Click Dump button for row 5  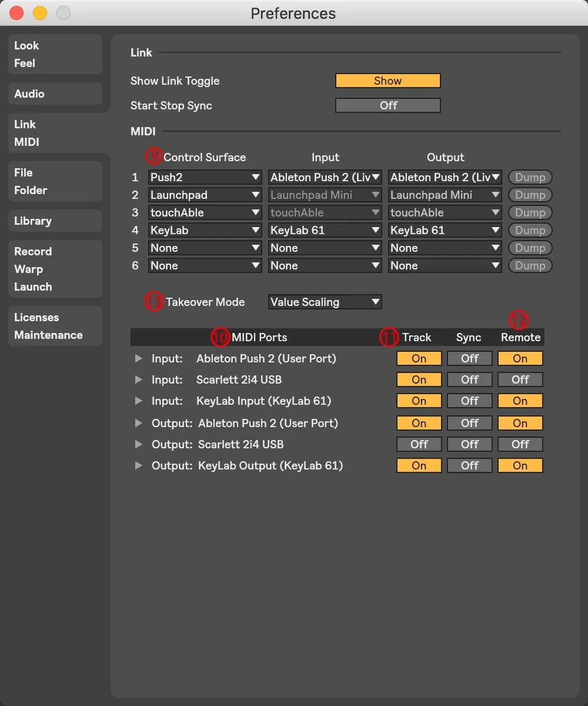coord(530,248)
